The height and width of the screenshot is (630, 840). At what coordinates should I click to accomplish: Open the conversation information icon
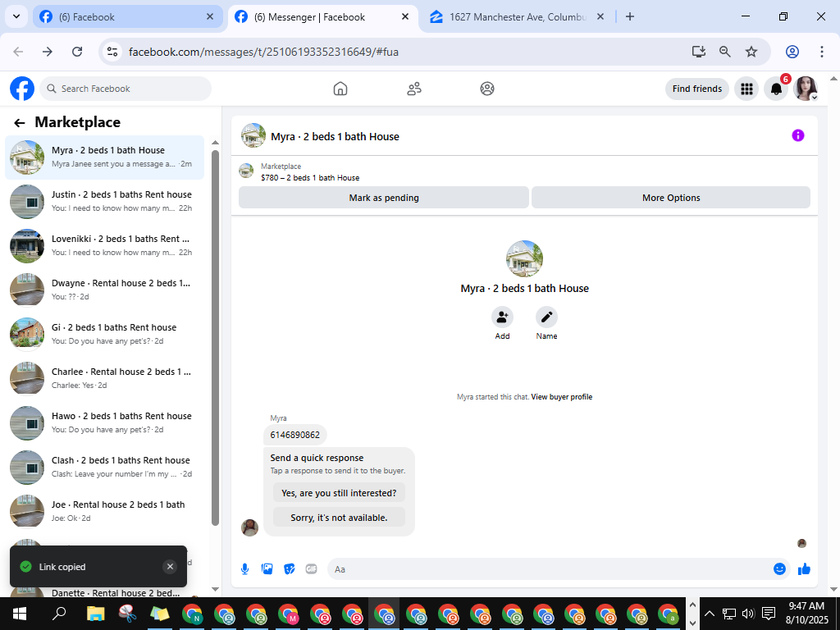click(797, 135)
